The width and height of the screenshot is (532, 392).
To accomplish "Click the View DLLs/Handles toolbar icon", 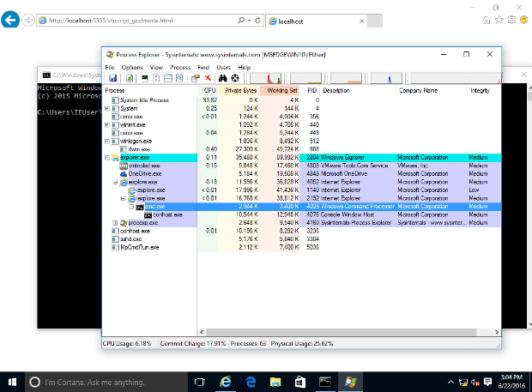I will coord(179,78).
